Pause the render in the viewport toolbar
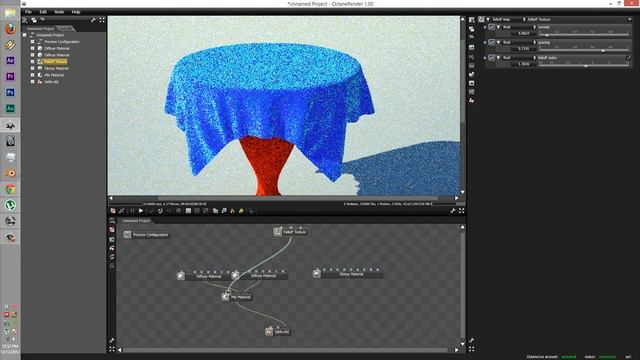Viewport: 640px width, 360px height. 132,211
